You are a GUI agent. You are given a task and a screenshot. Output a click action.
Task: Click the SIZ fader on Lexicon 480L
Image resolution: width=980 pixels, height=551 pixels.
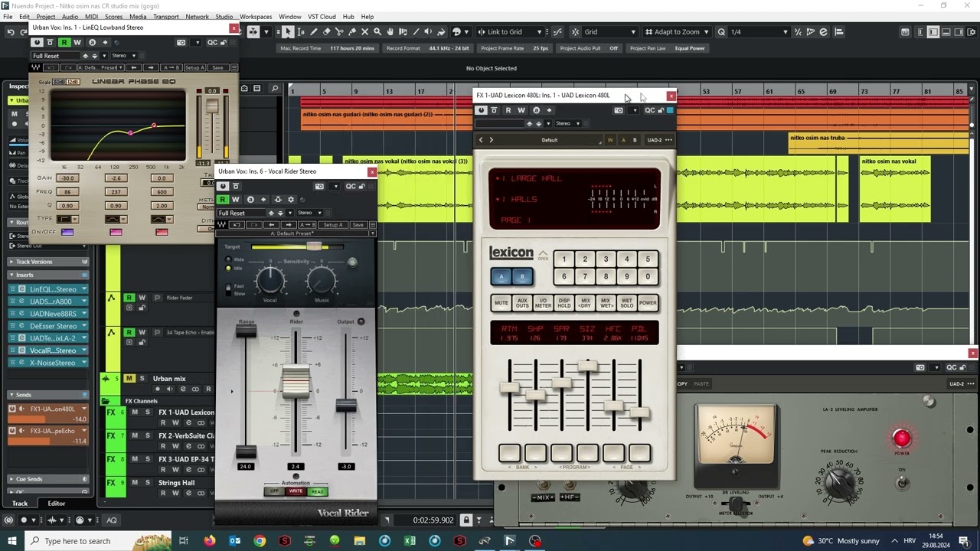587,366
